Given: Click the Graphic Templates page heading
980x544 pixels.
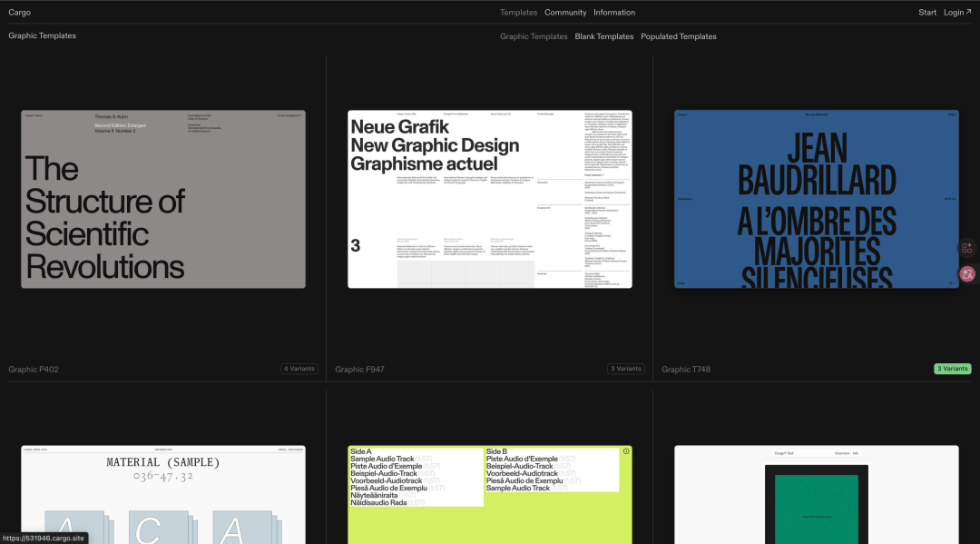Looking at the screenshot, I should (42, 35).
